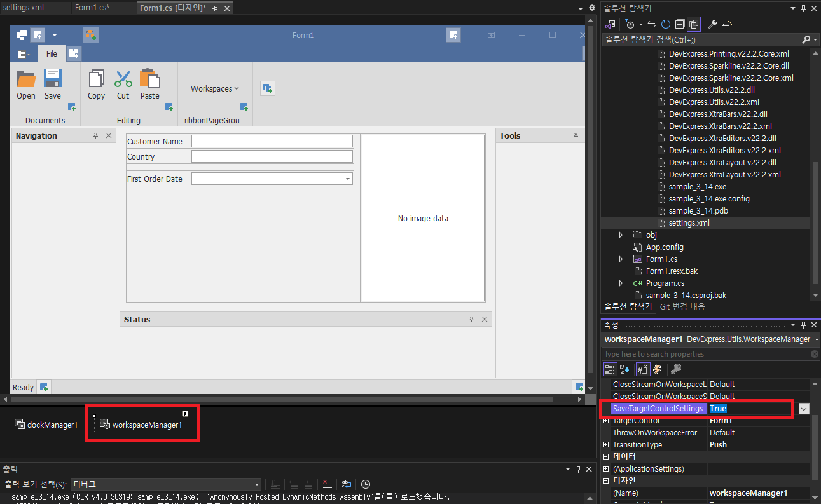Select settings.xml in Solution Explorer
Screen dimensions: 821x504
[689, 223]
